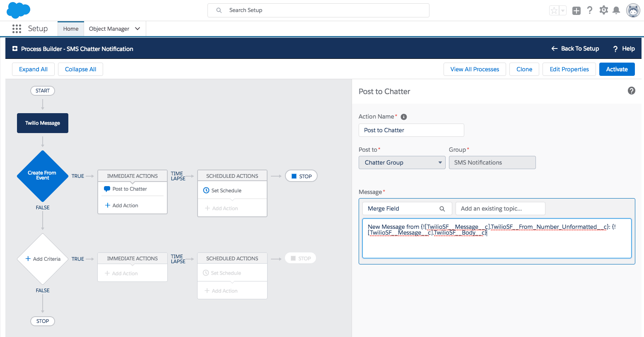Click the Activate button
Image resolution: width=644 pixels, height=337 pixels.
coord(617,69)
